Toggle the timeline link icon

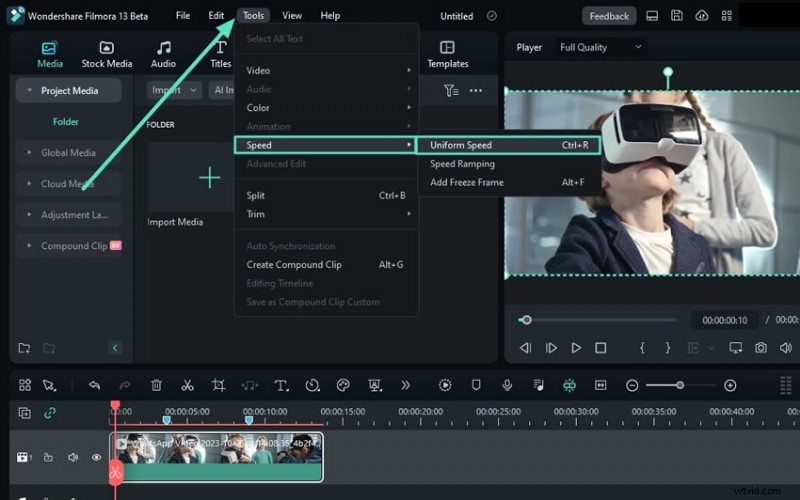[50, 412]
